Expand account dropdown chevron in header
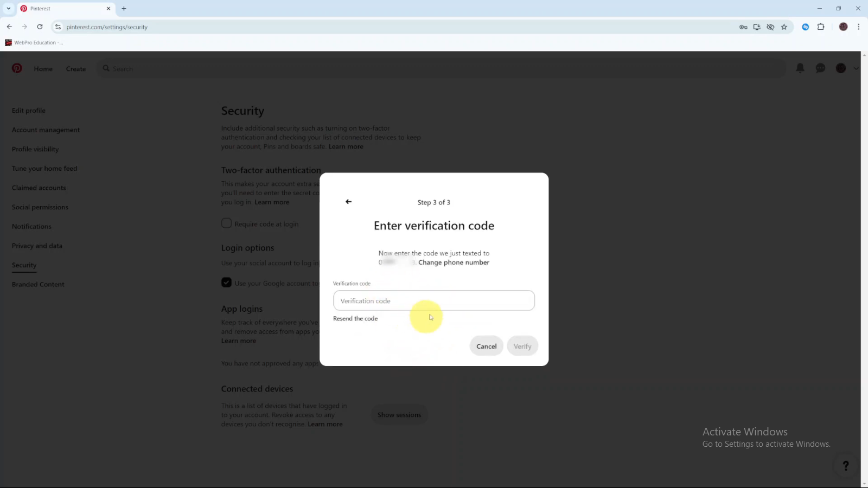 856,68
